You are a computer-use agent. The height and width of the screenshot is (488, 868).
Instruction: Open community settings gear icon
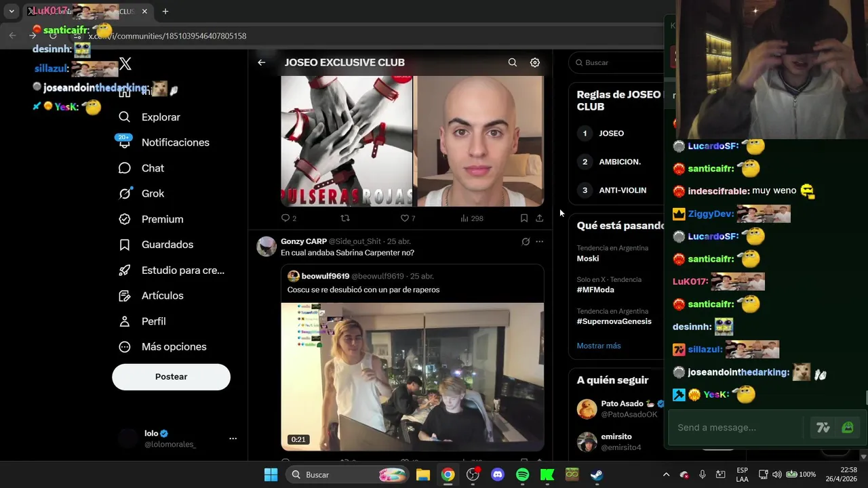535,62
